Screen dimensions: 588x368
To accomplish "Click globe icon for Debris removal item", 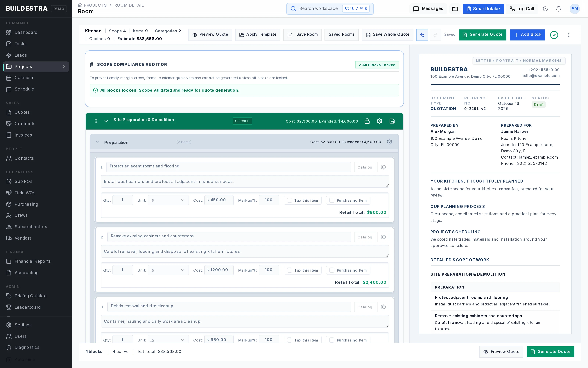I will (383, 307).
